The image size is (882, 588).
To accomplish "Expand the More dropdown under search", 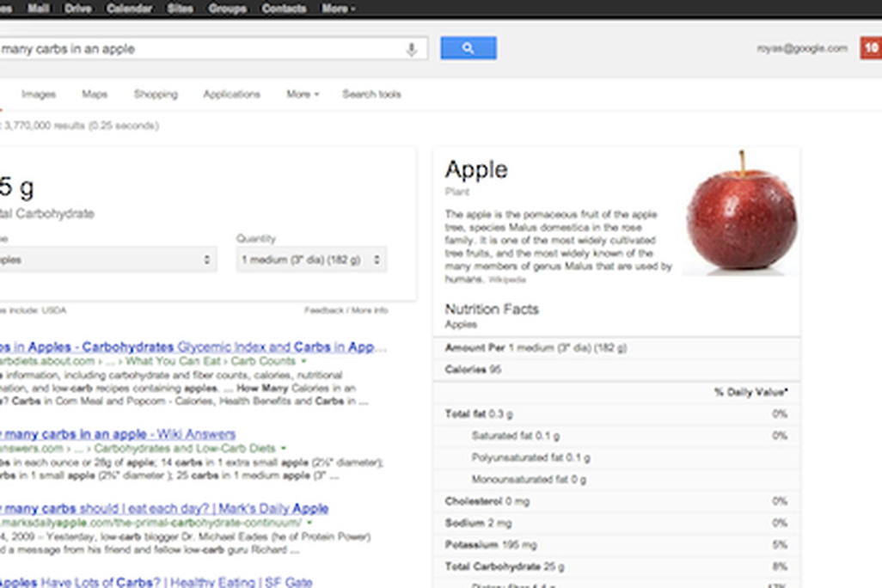I will pyautogui.click(x=303, y=94).
